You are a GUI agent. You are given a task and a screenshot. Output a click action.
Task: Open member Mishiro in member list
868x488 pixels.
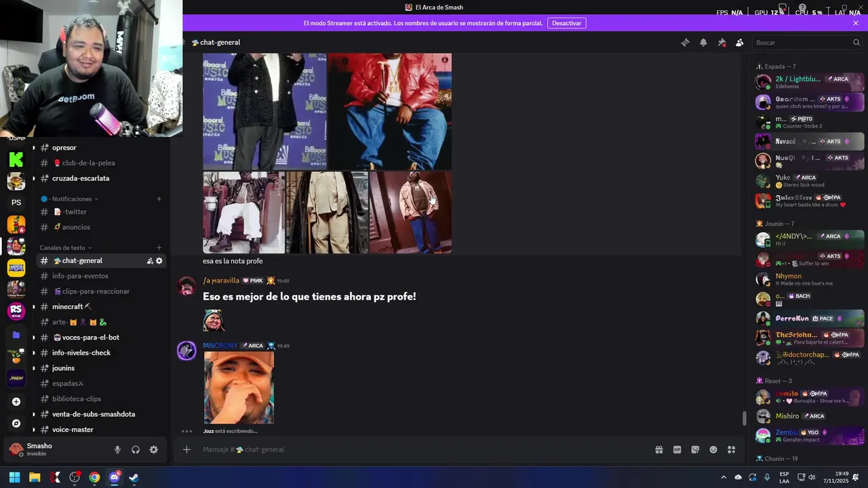(809, 416)
